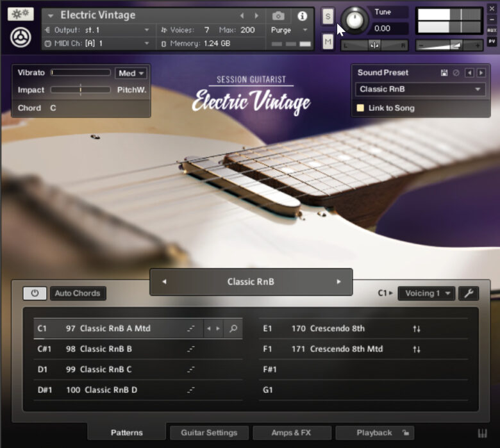This screenshot has width=500, height=448.
Task: Expand the Voicing 1 dropdown
Action: [x=426, y=294]
